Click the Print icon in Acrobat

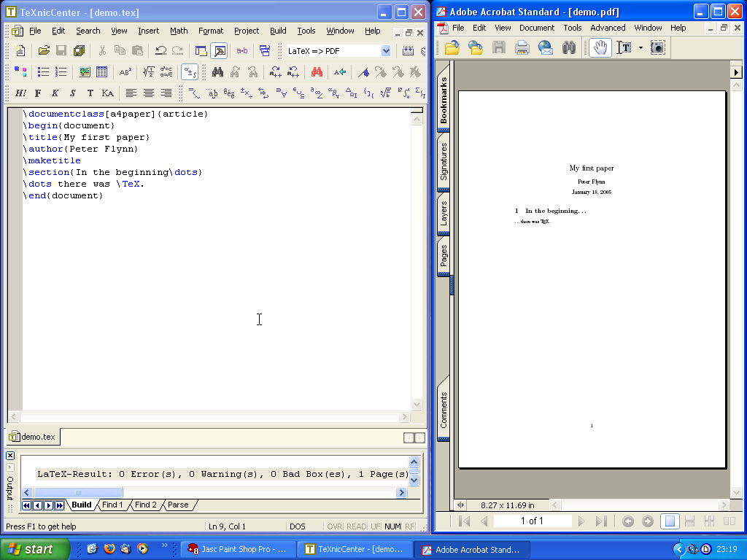coord(522,48)
